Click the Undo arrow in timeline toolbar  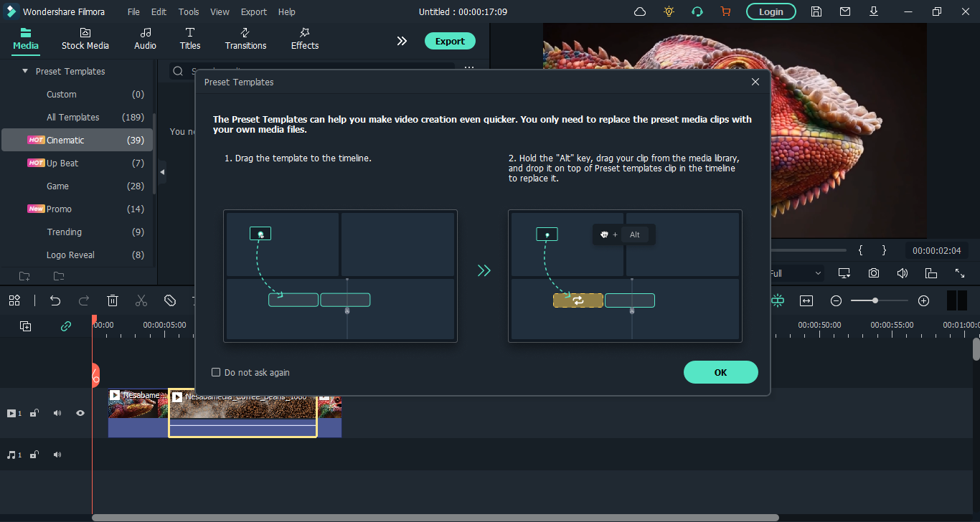coord(55,301)
